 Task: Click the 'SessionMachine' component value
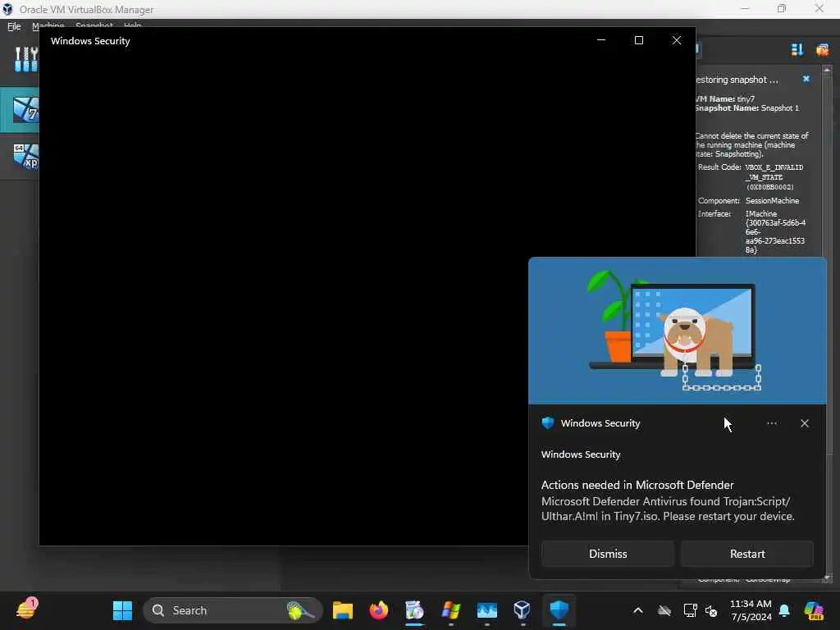click(772, 200)
